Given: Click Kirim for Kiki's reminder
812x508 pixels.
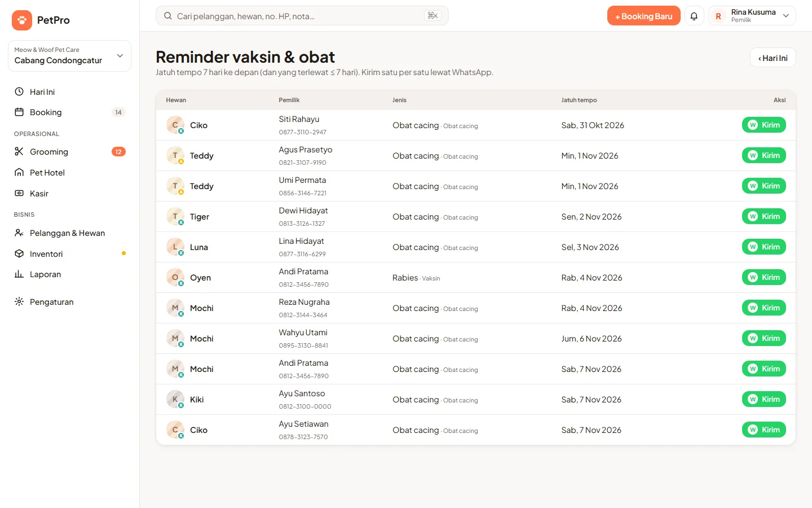Looking at the screenshot, I should (764, 400).
